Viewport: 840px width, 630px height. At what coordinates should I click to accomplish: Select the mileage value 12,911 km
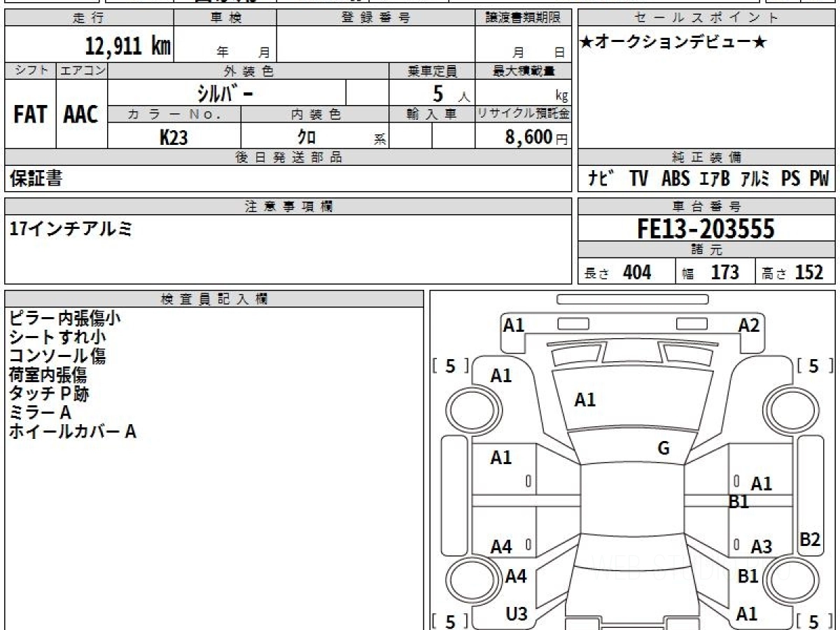127,46
